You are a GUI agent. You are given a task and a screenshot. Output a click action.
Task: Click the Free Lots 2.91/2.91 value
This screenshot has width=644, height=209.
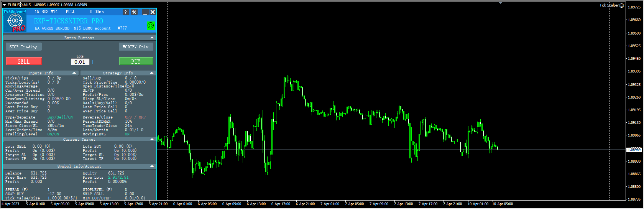pos(118,178)
